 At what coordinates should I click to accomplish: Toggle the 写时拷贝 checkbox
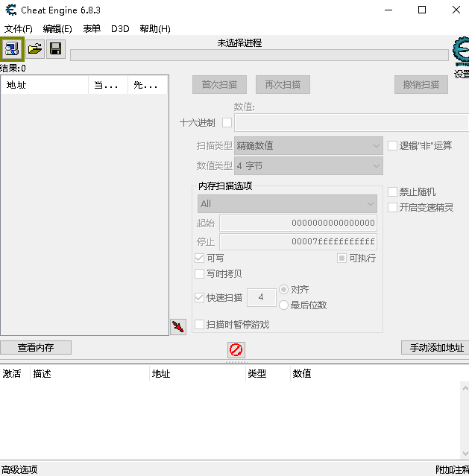click(199, 274)
